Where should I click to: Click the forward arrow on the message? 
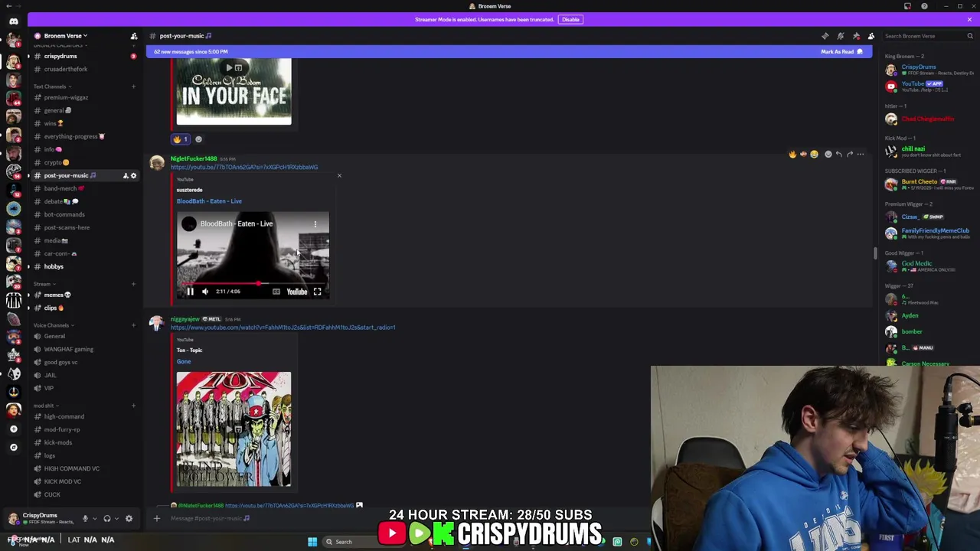point(849,155)
